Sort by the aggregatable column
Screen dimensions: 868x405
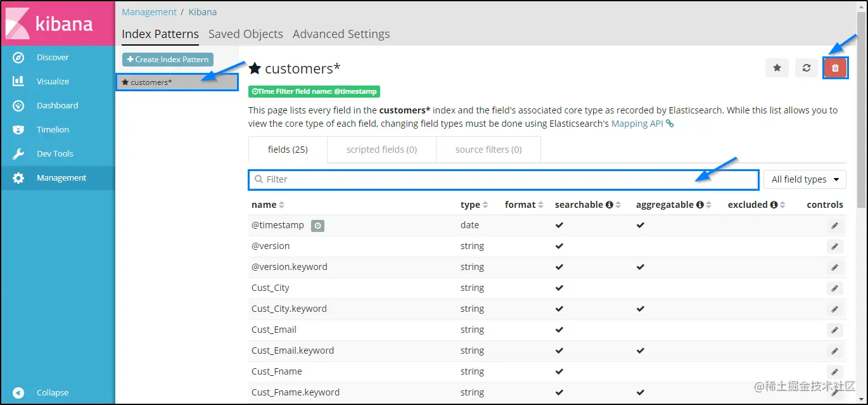pos(709,205)
